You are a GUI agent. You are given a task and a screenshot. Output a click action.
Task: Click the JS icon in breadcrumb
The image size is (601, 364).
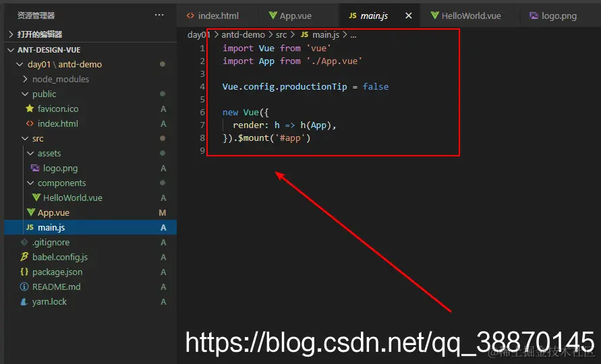coord(304,34)
